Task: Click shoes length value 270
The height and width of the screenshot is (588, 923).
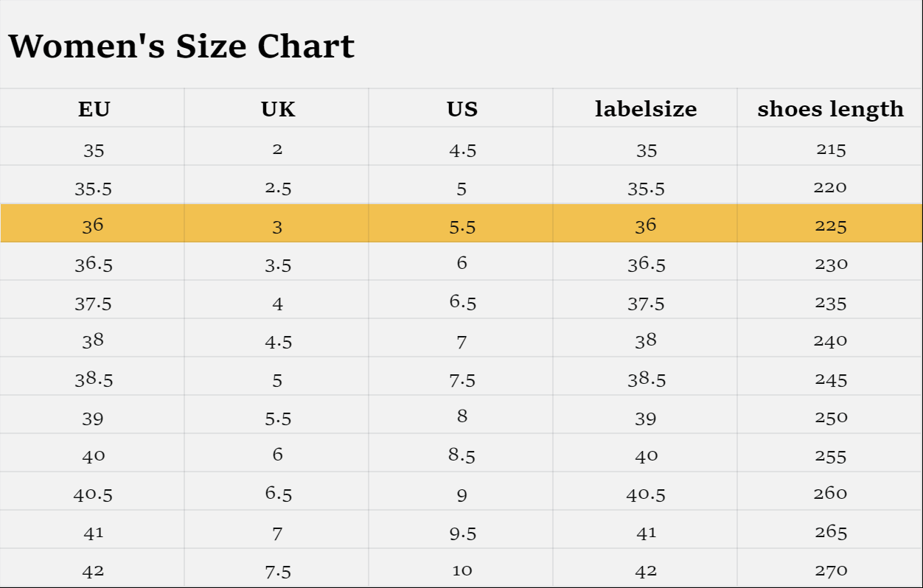Action: [x=831, y=570]
